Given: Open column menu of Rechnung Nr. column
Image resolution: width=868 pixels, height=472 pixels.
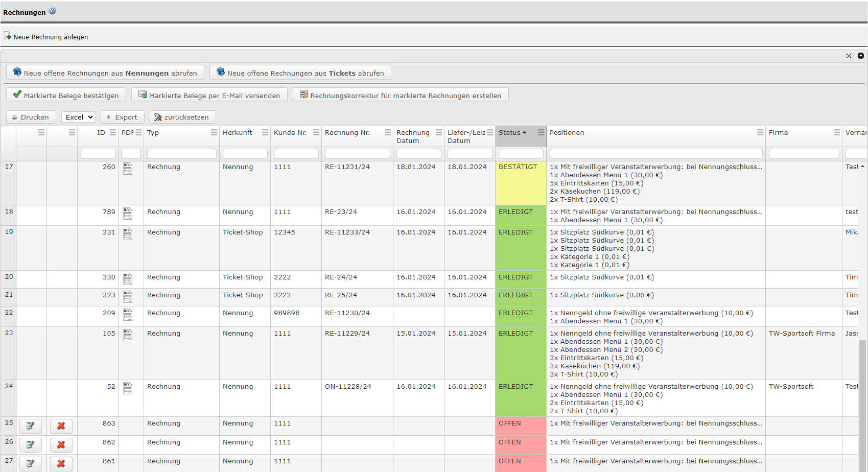Looking at the screenshot, I should pyautogui.click(x=388, y=132).
